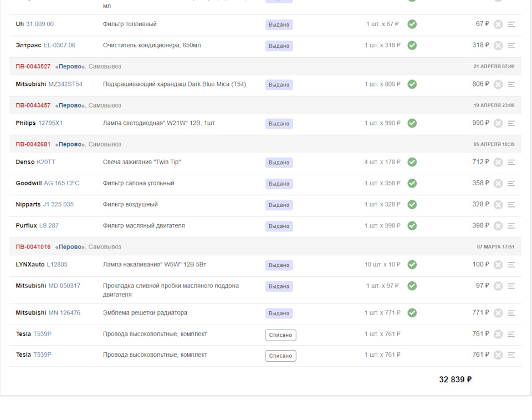This screenshot has width=532, height=420.
Task: Click the Списано badge in the first Tesla T539P row
Action: click(280, 335)
